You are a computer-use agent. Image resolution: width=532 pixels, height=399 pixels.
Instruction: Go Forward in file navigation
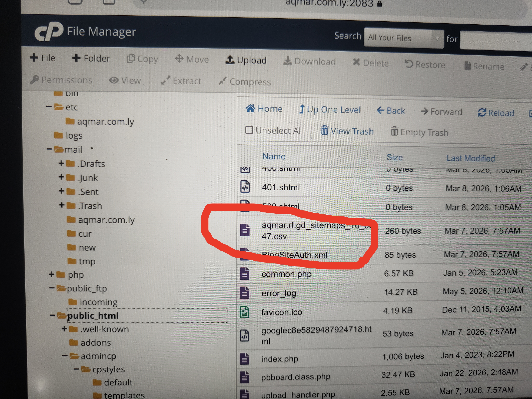tap(441, 112)
